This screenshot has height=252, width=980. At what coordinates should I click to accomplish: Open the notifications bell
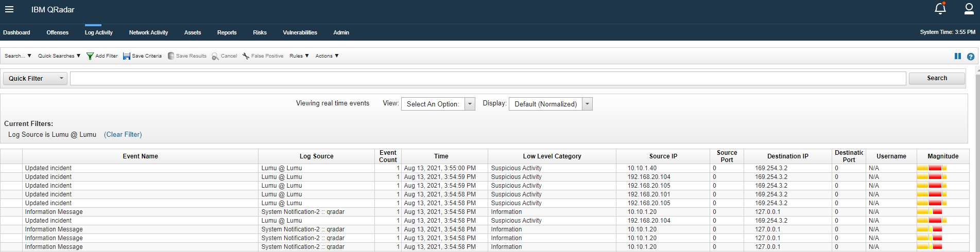pos(940,9)
